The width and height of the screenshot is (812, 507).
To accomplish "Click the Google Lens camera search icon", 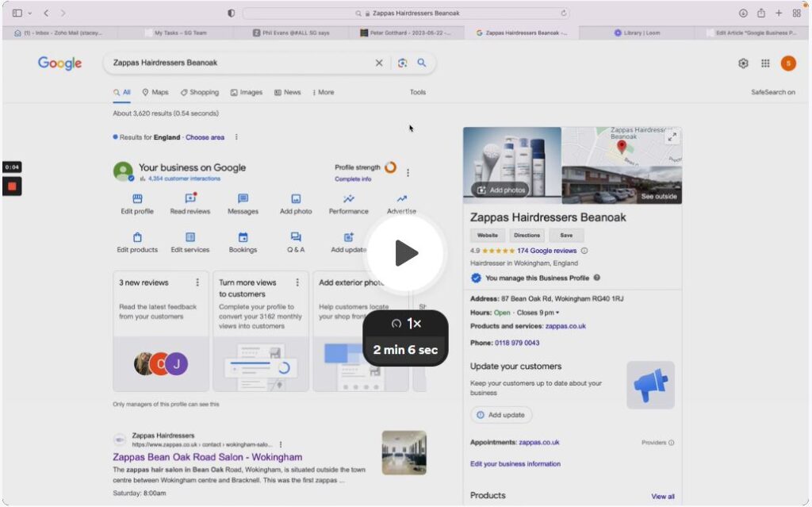I will [x=402, y=63].
